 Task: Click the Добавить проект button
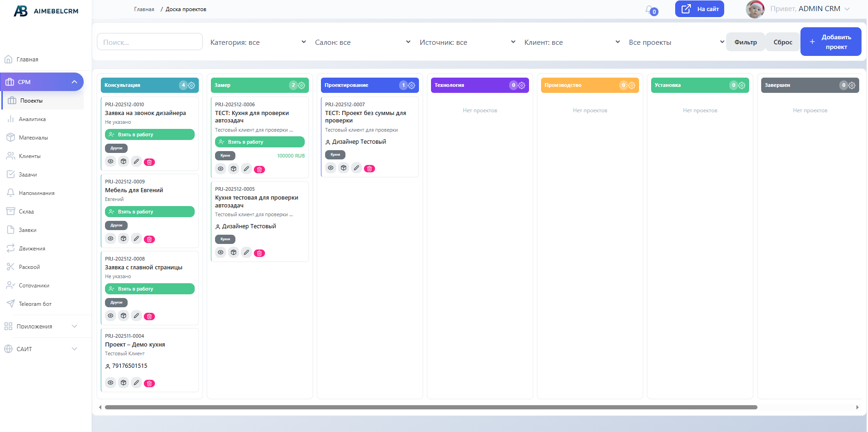(x=831, y=42)
